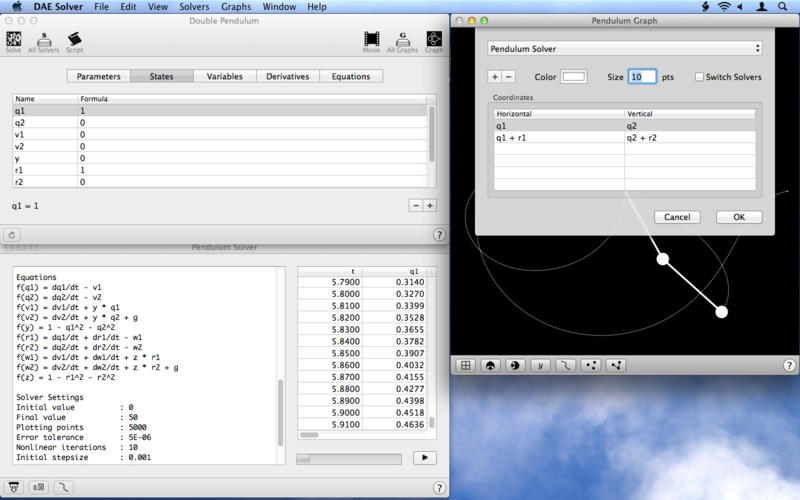Play the solver animation
The width and height of the screenshot is (800, 500).
point(424,458)
